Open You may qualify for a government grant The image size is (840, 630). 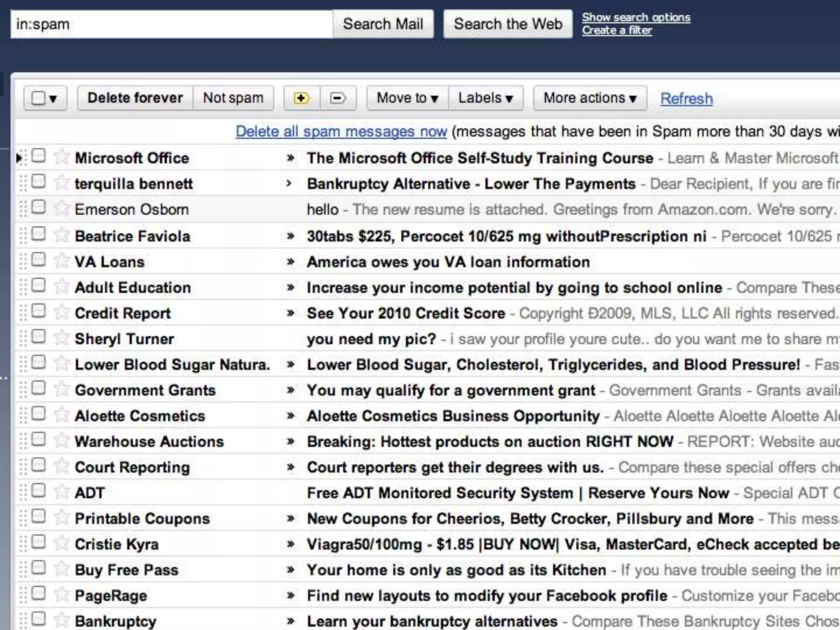pos(451,390)
